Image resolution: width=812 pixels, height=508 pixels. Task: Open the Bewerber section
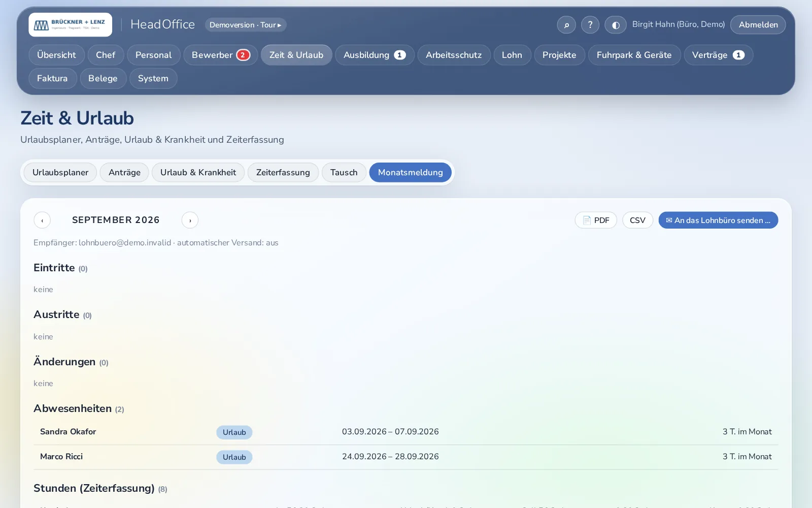(221, 55)
